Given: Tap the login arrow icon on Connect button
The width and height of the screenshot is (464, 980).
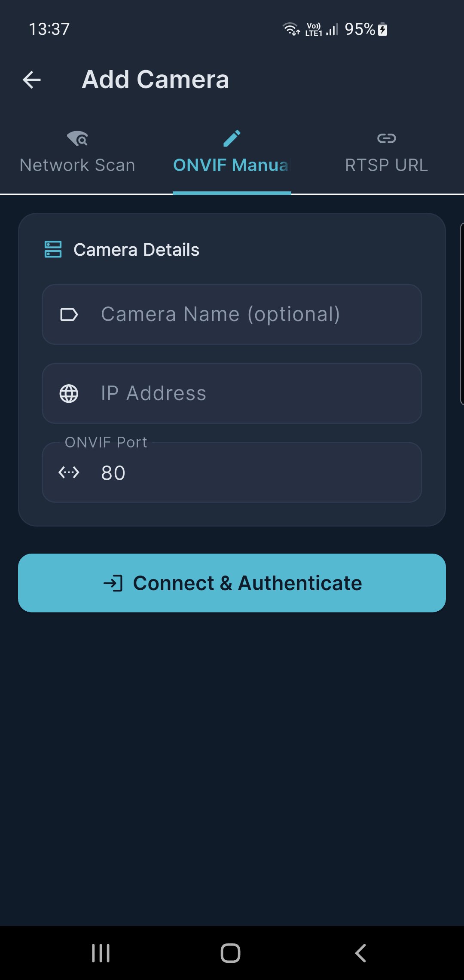Looking at the screenshot, I should [x=113, y=583].
